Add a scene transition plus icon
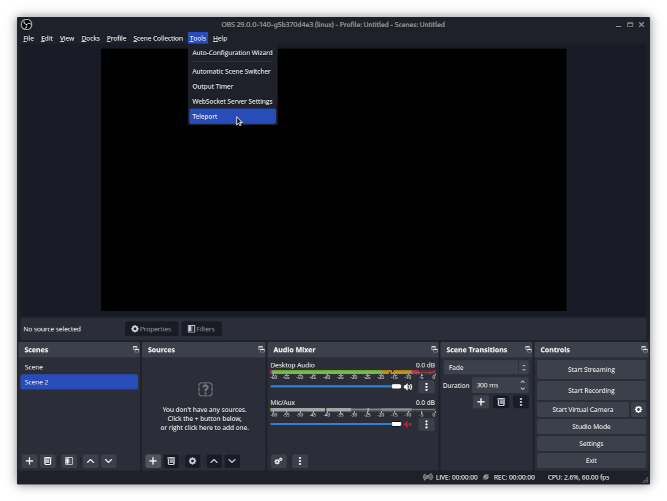Image resolution: width=667 pixels, height=501 pixels. click(x=481, y=402)
